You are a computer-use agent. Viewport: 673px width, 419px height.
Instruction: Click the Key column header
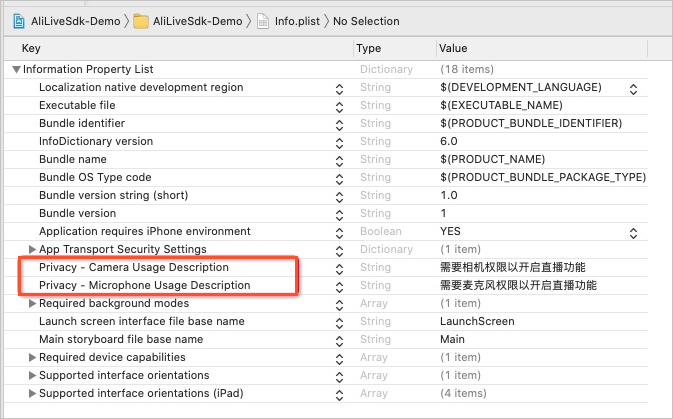pos(31,48)
